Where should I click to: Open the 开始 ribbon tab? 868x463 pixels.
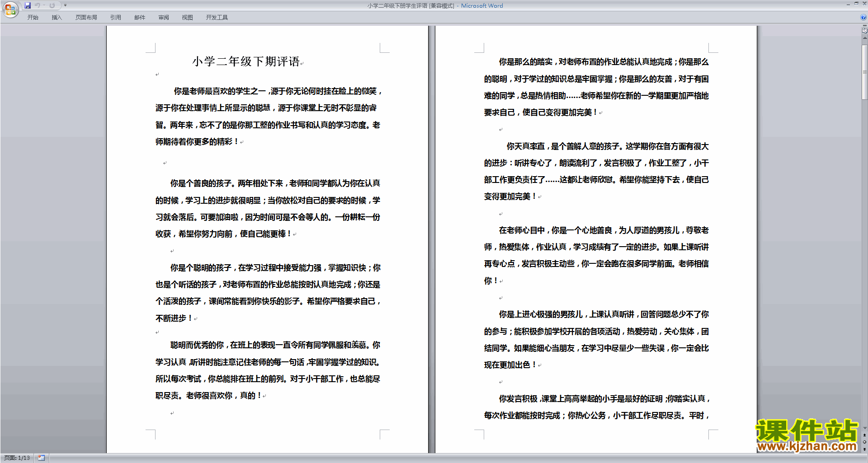point(33,18)
